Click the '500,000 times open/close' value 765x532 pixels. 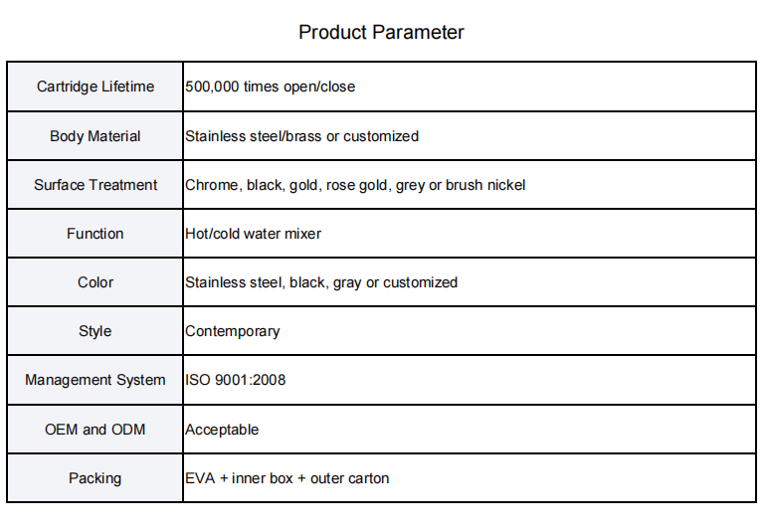pyautogui.click(x=271, y=87)
